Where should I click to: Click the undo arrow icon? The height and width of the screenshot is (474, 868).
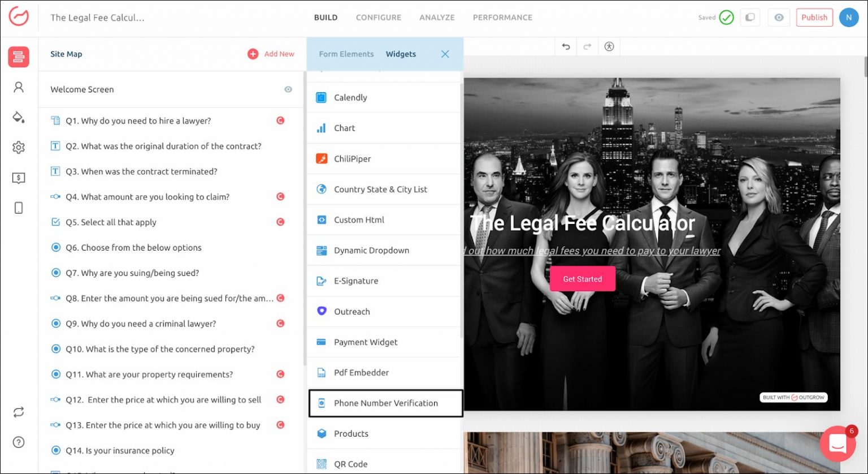(566, 47)
